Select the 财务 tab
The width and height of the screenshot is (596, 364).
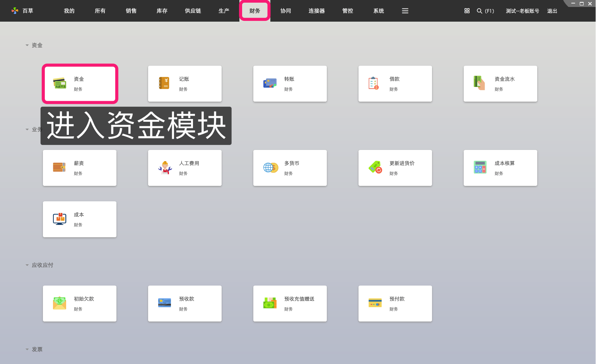pos(255,11)
